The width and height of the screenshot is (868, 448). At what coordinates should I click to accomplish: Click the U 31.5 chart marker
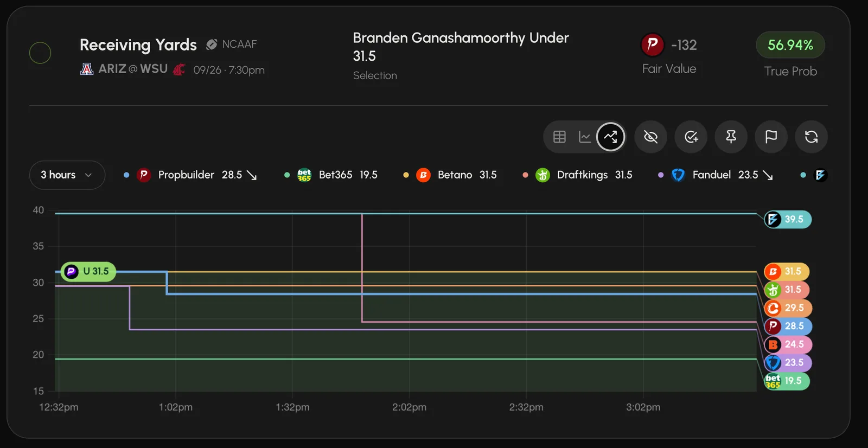click(88, 271)
